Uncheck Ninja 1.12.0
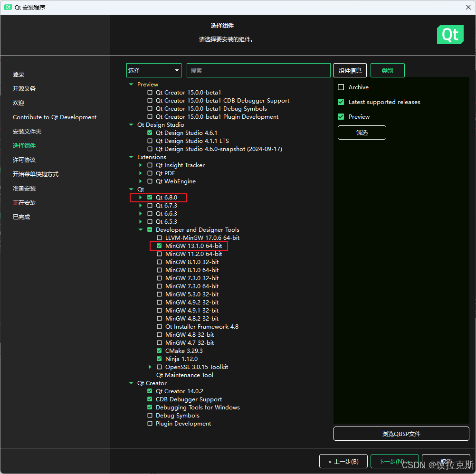This screenshot has width=476, height=474. click(159, 359)
